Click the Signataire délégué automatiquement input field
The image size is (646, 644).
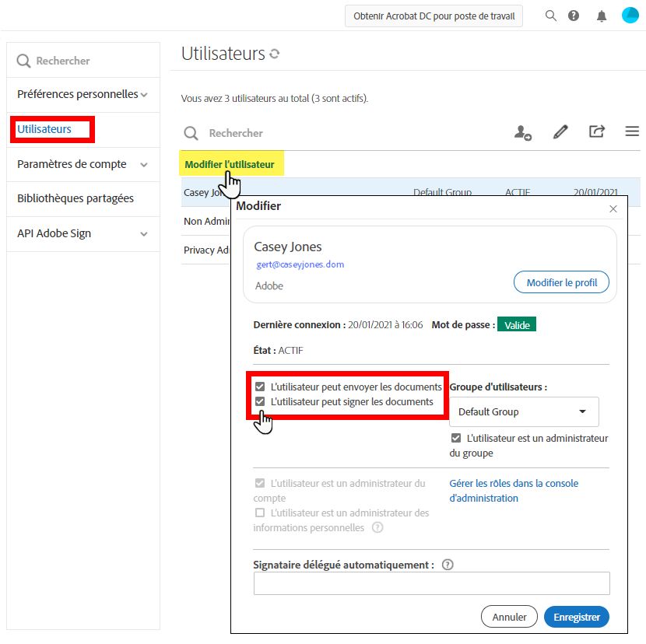(x=431, y=583)
